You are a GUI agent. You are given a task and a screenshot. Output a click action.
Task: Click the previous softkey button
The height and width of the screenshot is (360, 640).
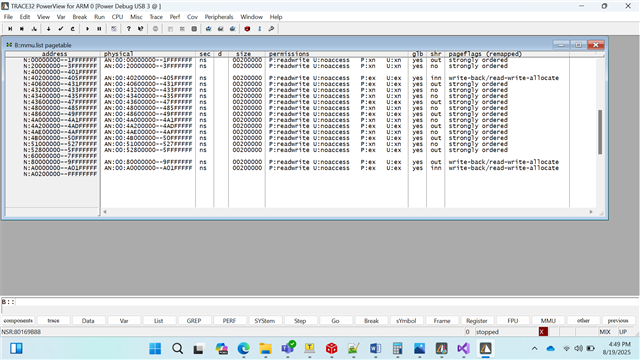pos(618,321)
